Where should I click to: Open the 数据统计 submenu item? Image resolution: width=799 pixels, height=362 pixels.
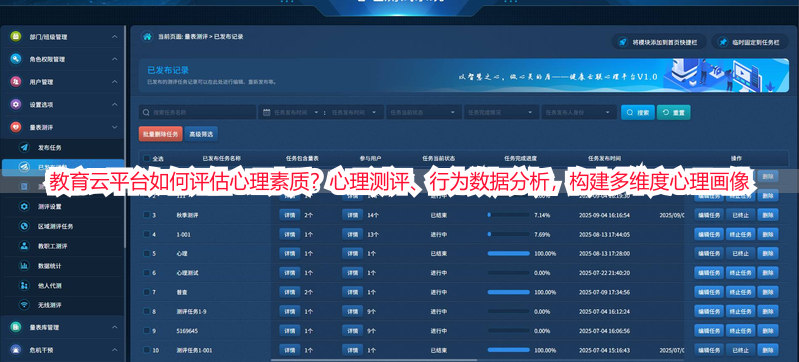point(63,266)
